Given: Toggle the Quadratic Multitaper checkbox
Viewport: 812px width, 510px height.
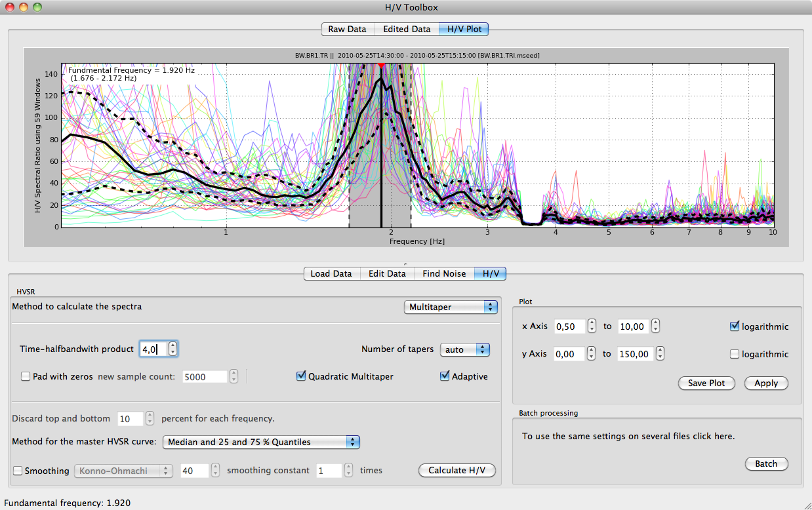Looking at the screenshot, I should tap(301, 376).
